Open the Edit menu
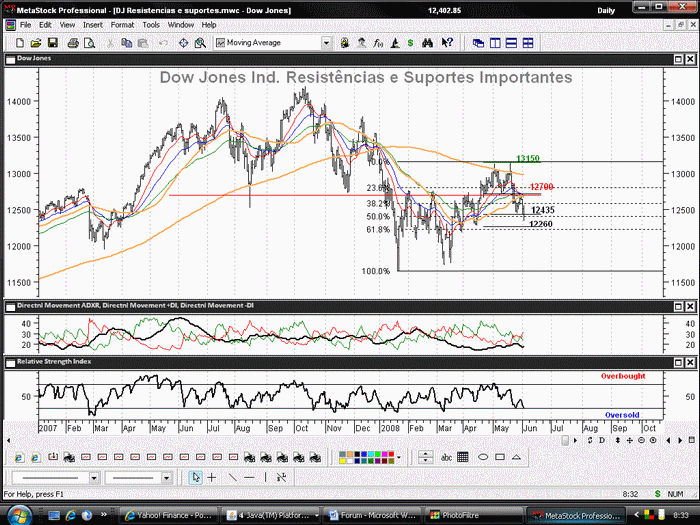Screen dimensions: 700x525 45,25
